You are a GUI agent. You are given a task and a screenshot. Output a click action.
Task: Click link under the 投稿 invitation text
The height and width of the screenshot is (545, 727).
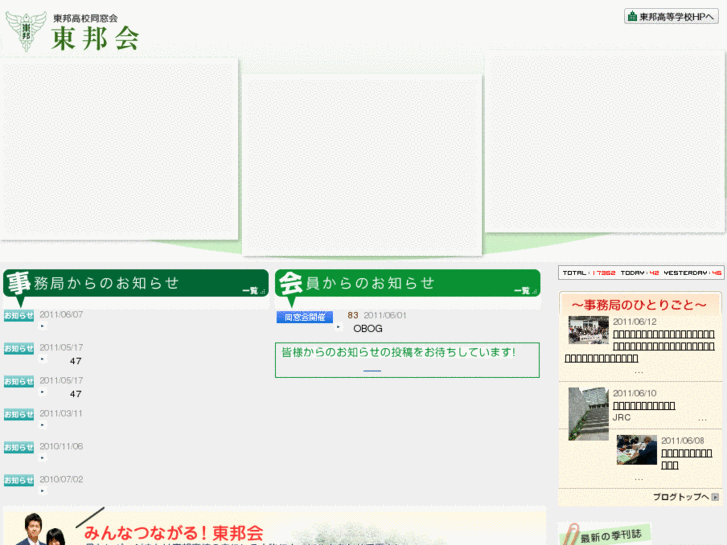[x=372, y=371]
